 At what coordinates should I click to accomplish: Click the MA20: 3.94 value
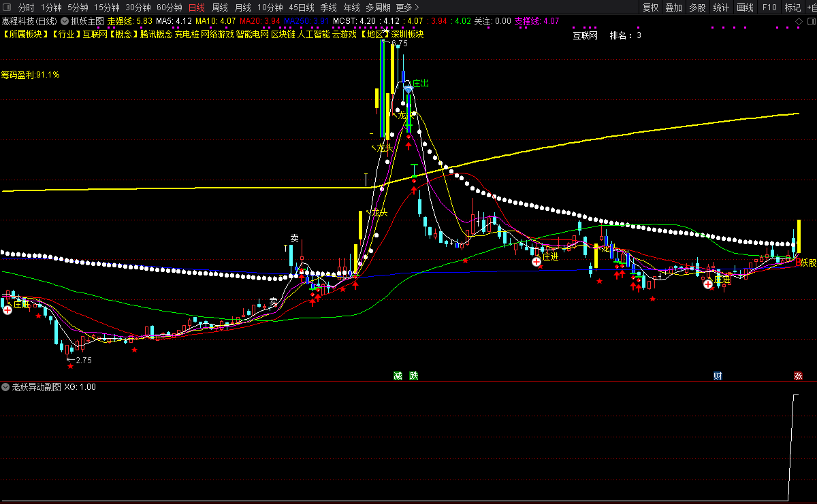point(259,21)
